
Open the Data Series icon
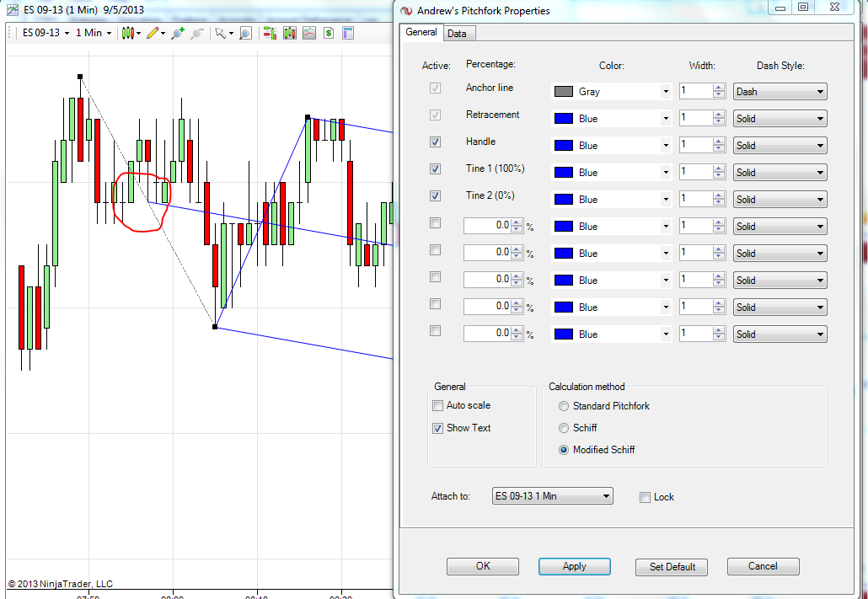tap(290, 33)
